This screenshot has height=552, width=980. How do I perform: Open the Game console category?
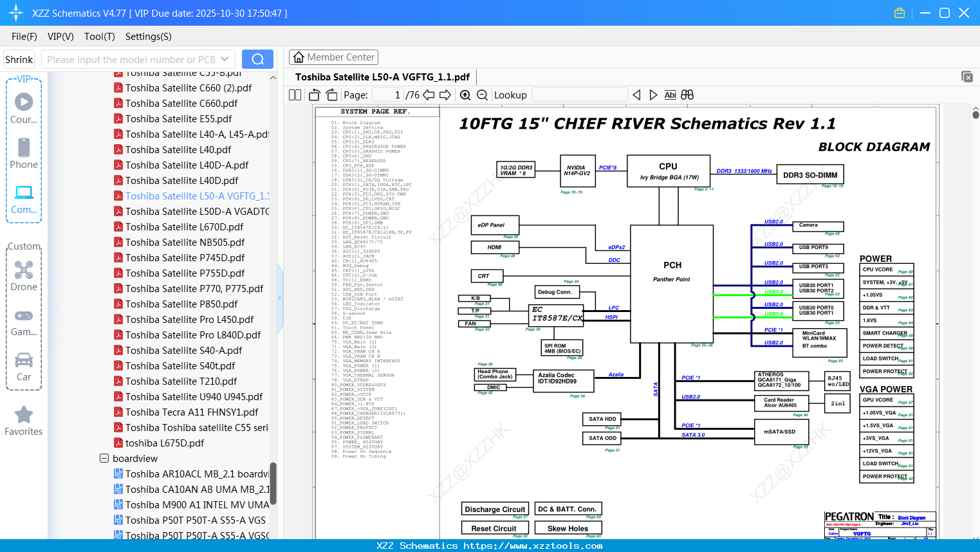click(x=24, y=322)
